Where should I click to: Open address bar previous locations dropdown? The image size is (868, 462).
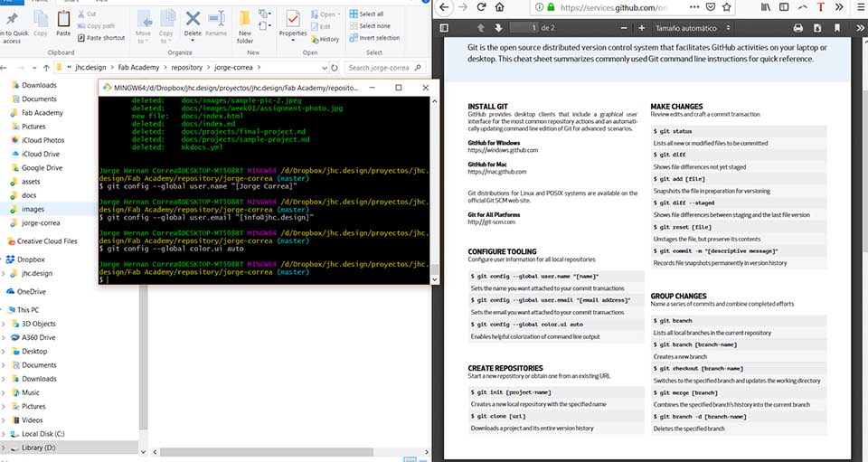click(324, 68)
